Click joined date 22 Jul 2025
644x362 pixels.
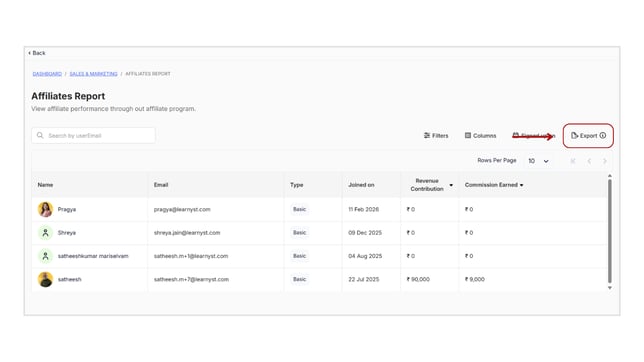point(363,279)
